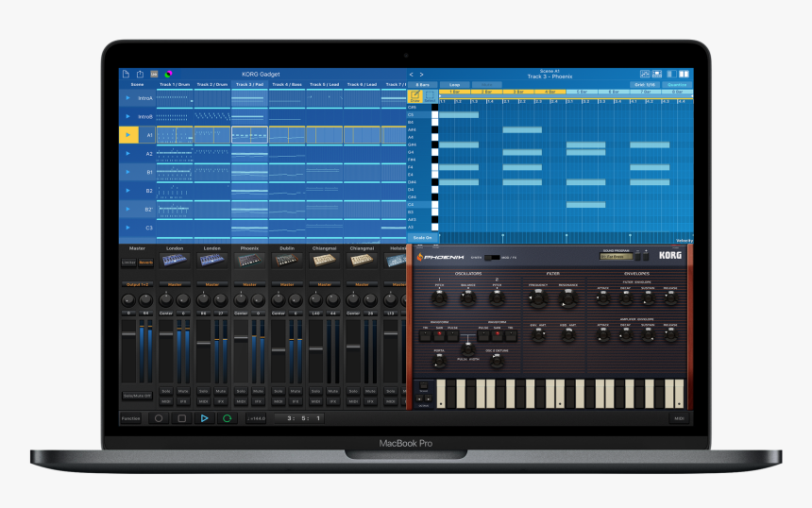Image resolution: width=812 pixels, height=508 pixels.
Task: Open the Grid 1/16 dropdown
Action: (645, 84)
